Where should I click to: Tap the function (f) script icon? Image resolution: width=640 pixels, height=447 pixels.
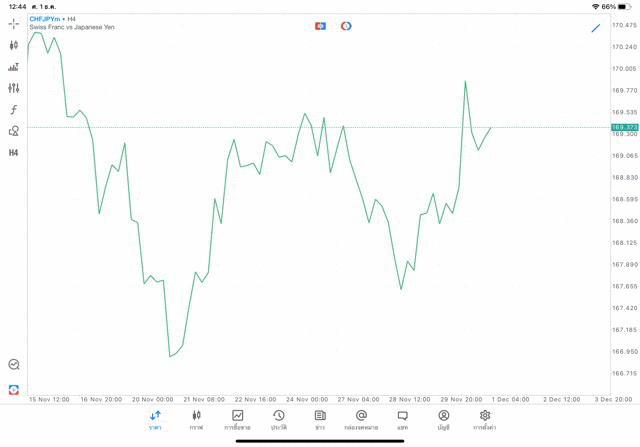click(14, 110)
